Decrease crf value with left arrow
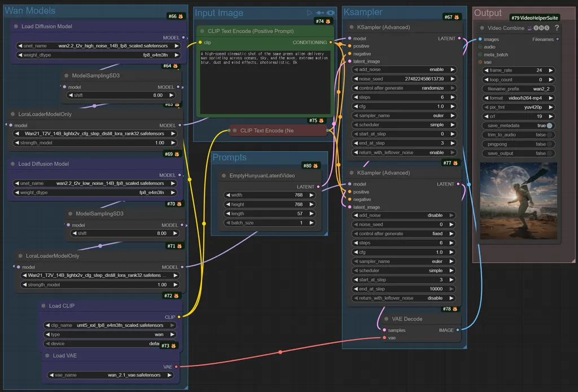The width and height of the screenshot is (578, 392). [487, 116]
